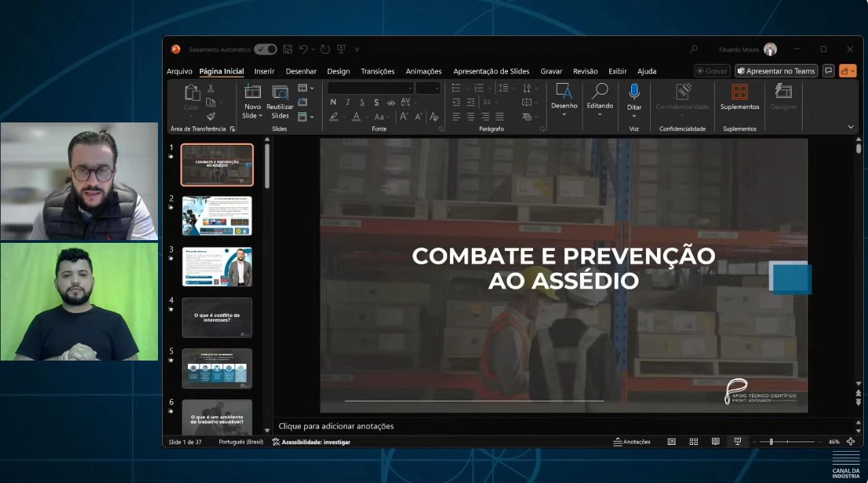Image resolution: width=868 pixels, height=483 pixels.
Task: Click the search magnifier in title bar
Action: click(x=694, y=49)
